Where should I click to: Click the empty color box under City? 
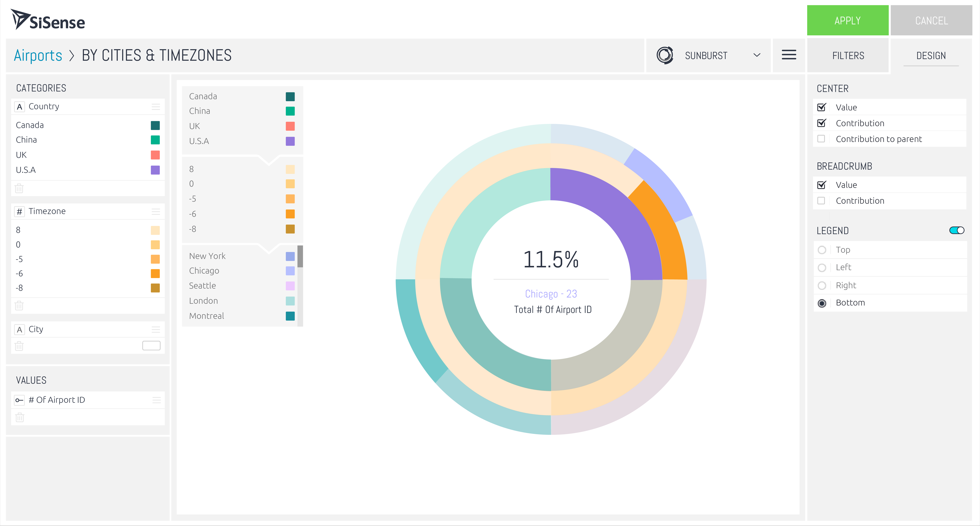click(x=151, y=346)
